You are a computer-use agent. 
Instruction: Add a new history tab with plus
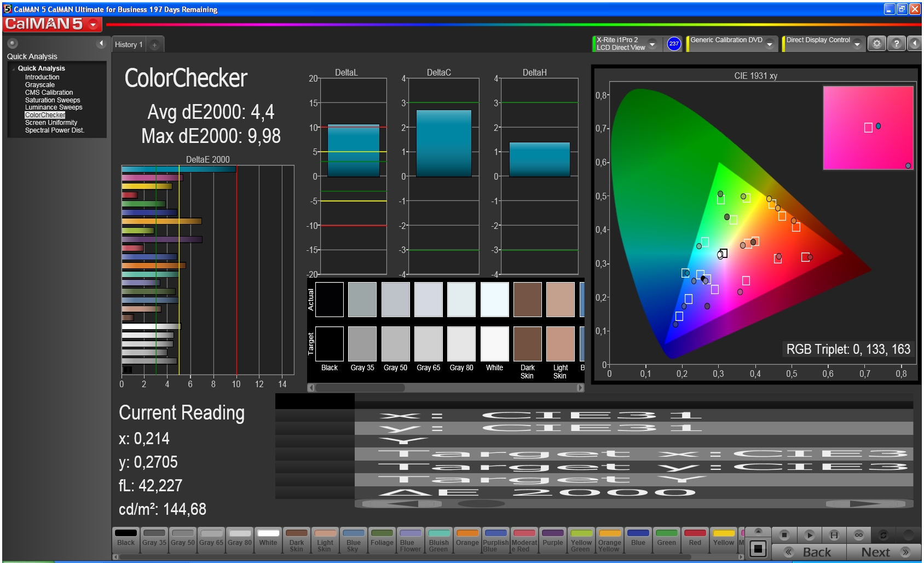[154, 45]
